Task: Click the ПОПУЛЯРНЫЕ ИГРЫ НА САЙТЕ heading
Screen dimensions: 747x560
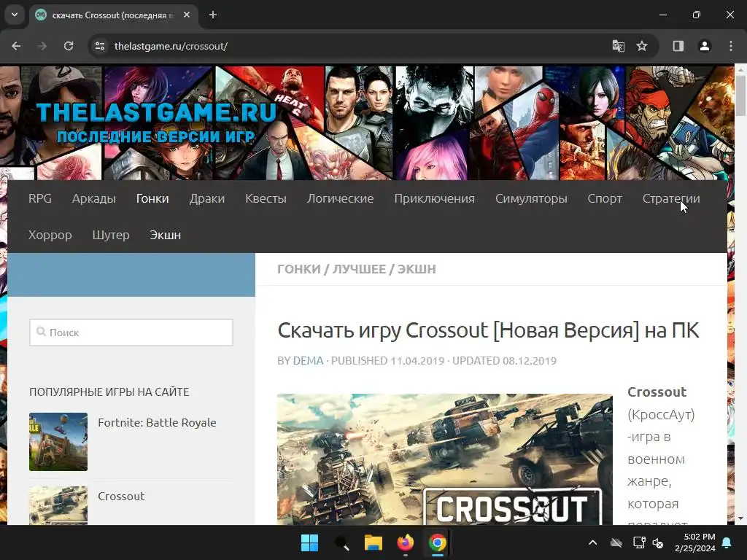Action: (109, 392)
